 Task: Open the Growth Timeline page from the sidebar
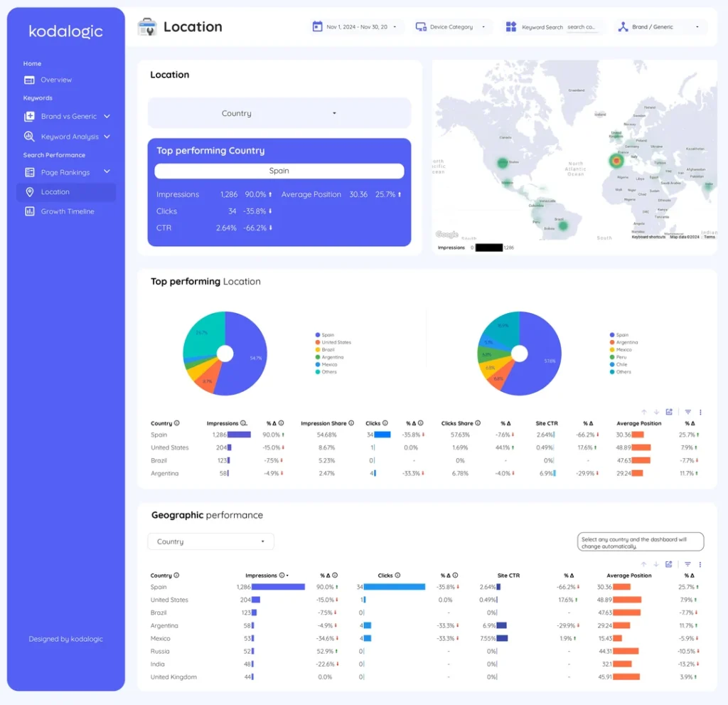(x=66, y=211)
